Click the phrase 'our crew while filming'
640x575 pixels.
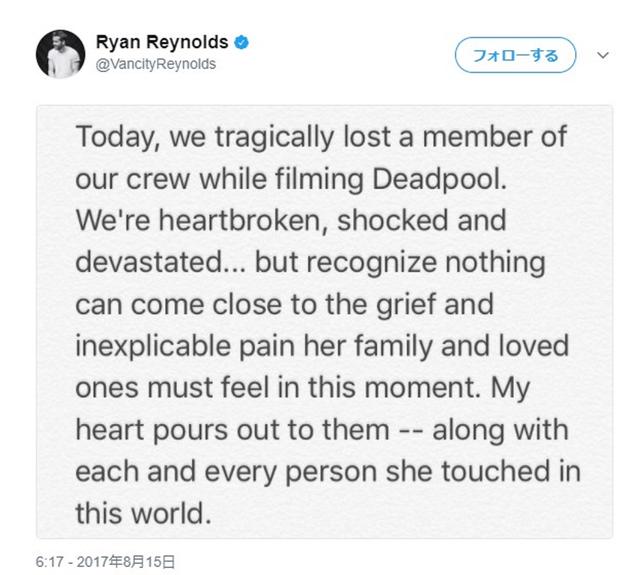click(x=220, y=179)
